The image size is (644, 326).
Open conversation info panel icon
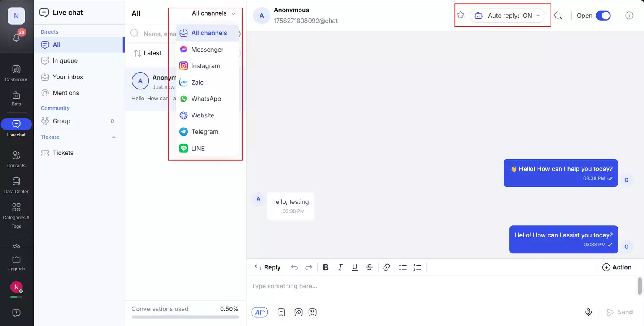[629, 16]
